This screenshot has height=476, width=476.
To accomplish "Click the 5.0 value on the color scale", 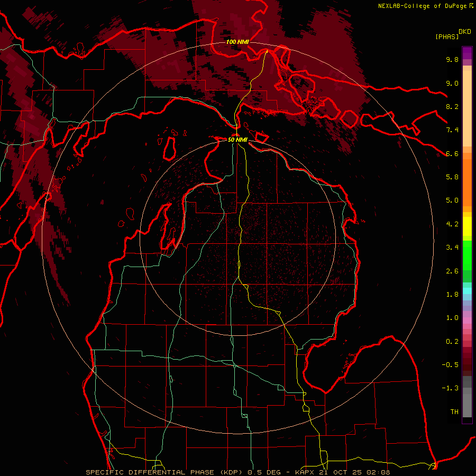I will point(452,200).
